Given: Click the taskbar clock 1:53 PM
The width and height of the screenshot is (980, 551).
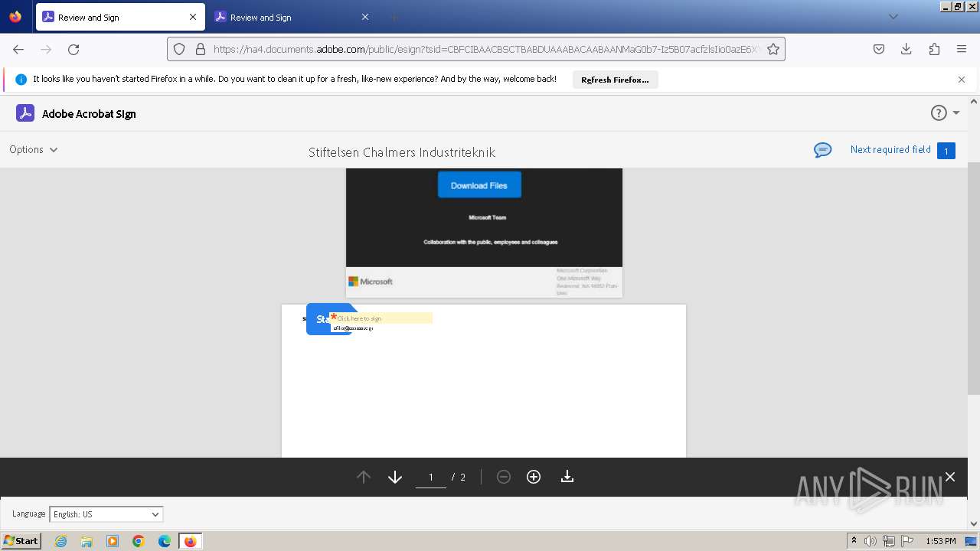Looking at the screenshot, I should click(941, 541).
